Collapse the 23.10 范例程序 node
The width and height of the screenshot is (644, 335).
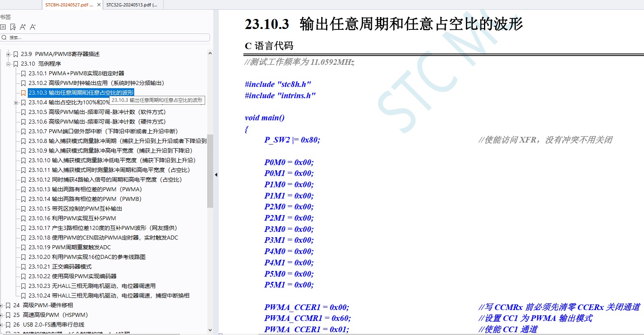click(x=8, y=64)
